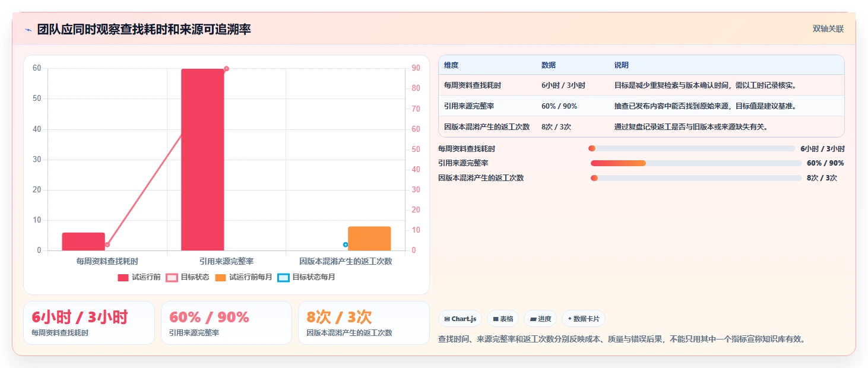868x368 pixels.
Task: Click the 每周资料查找耗时 x-axis label
Action: (x=107, y=261)
